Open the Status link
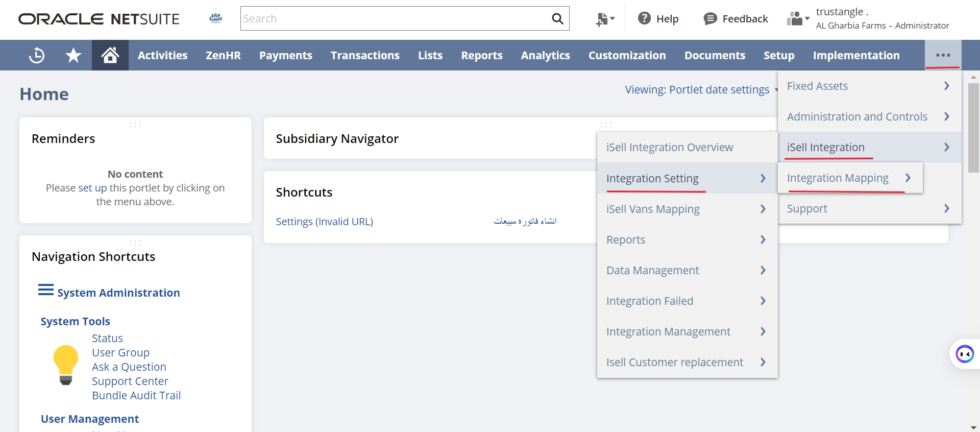Viewport: 980px width, 432px height. click(x=107, y=338)
